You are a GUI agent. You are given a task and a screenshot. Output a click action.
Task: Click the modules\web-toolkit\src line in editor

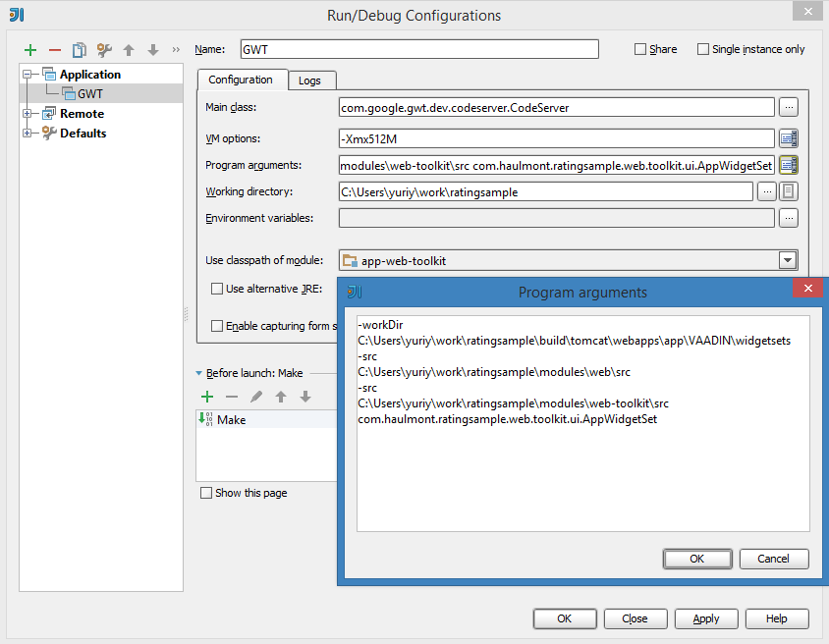513,403
